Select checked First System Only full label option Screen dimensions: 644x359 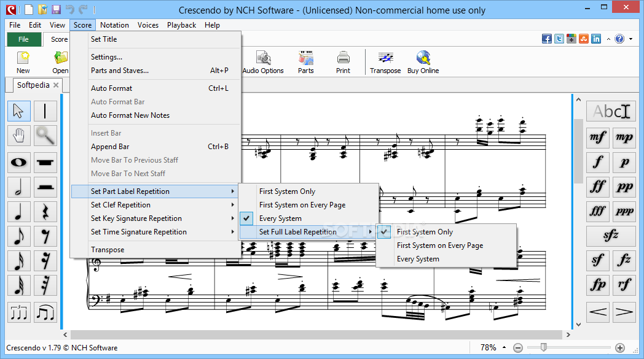tap(446, 232)
